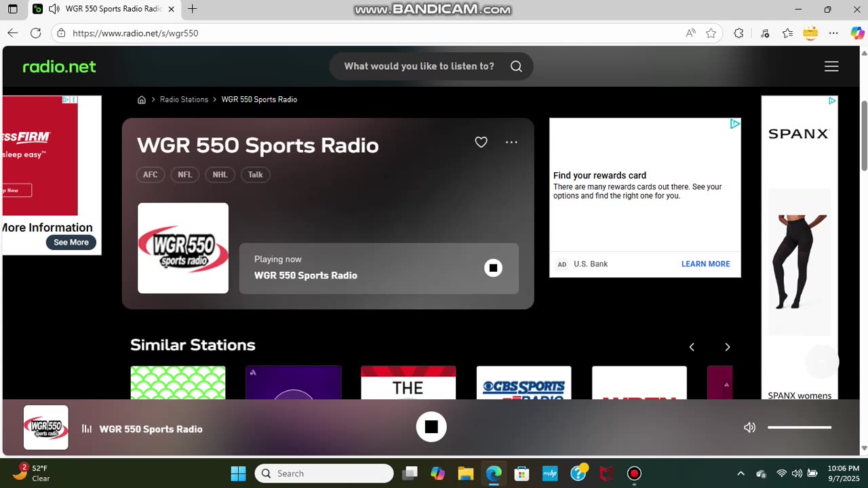The height and width of the screenshot is (488, 868).
Task: Click the taskbar Search box
Action: pyautogui.click(x=324, y=473)
